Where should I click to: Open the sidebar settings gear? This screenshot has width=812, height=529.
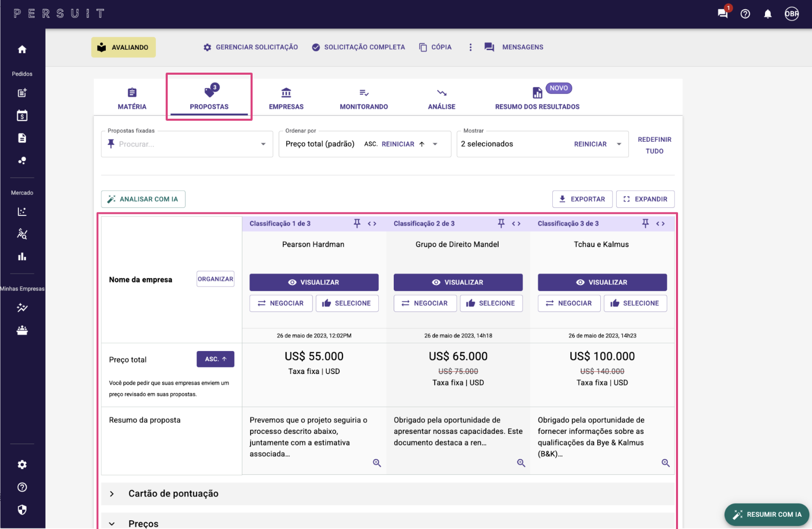click(22, 465)
